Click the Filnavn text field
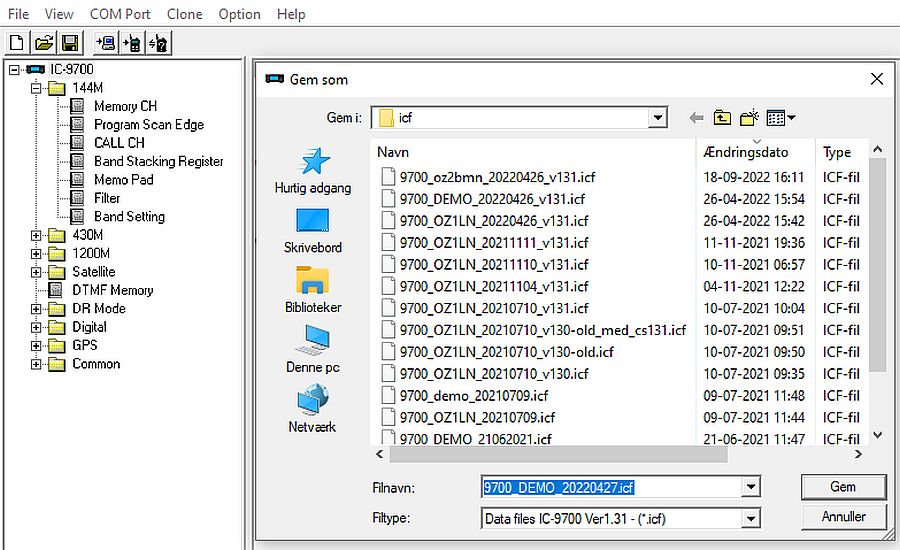Viewport: 900px width, 550px height. (x=611, y=487)
